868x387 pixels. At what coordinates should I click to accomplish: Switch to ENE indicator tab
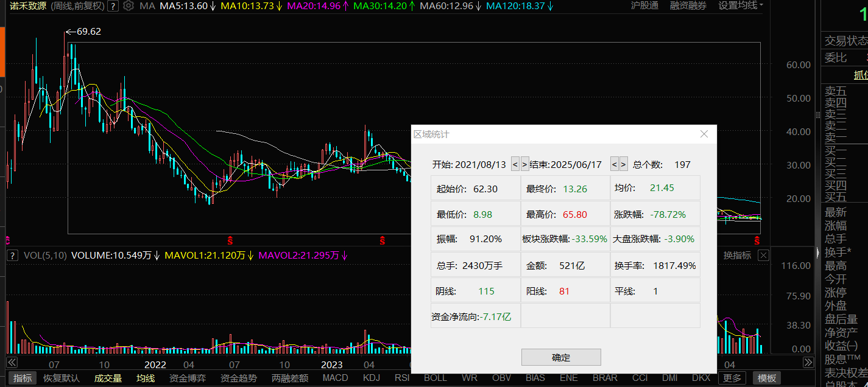(568, 378)
